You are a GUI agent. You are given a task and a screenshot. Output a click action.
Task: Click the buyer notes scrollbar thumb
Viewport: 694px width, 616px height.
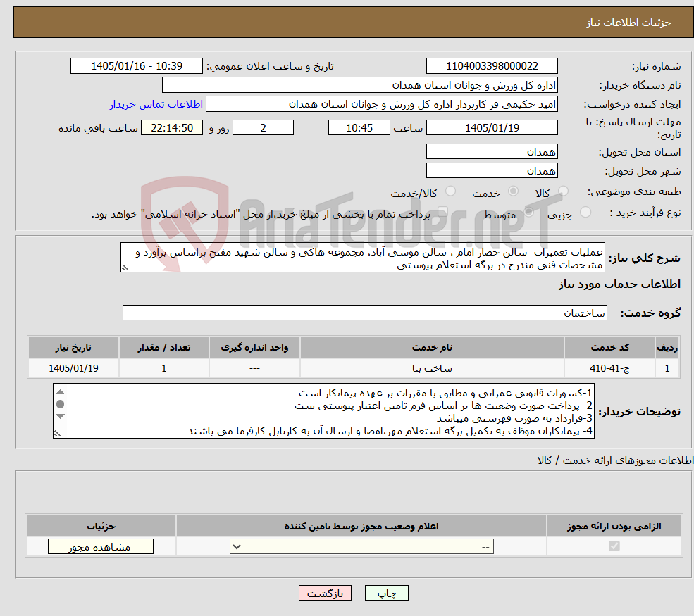[61, 404]
